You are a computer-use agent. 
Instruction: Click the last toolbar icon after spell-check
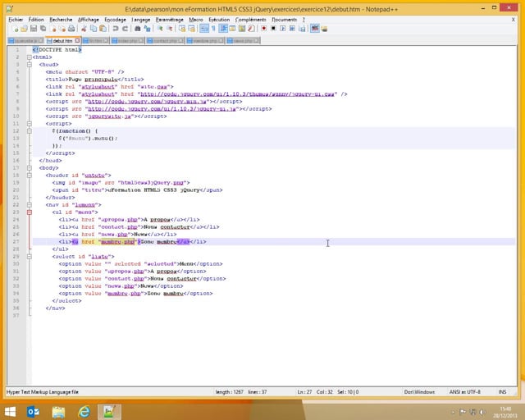coord(324,29)
